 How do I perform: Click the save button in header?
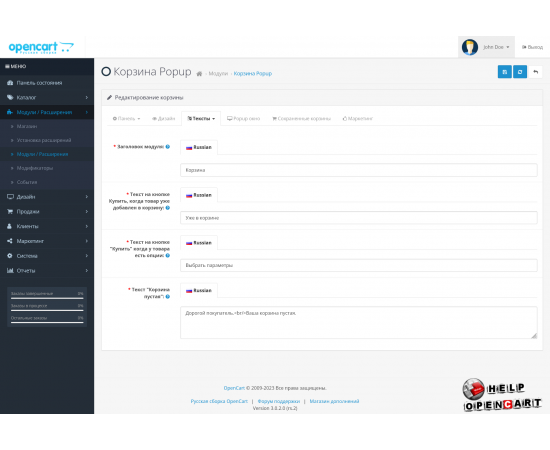504,72
